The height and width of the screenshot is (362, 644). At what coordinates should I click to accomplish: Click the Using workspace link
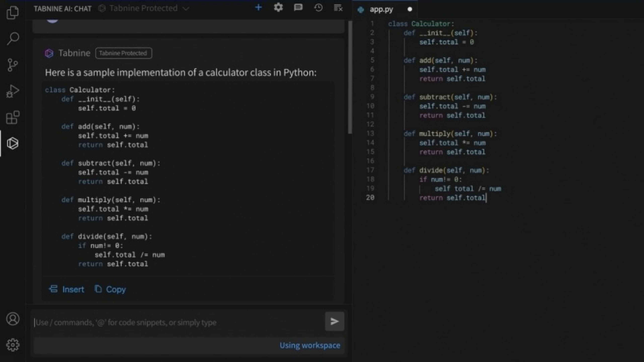pyautogui.click(x=310, y=345)
